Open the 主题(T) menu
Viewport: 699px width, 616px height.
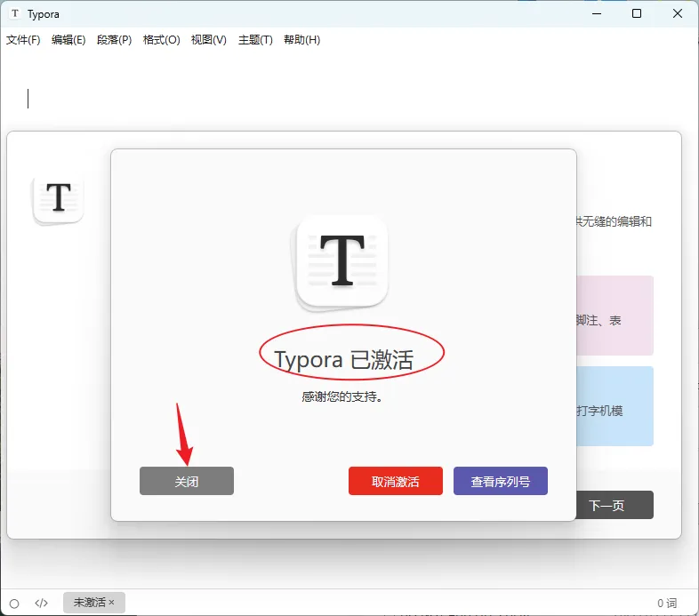pyautogui.click(x=255, y=40)
